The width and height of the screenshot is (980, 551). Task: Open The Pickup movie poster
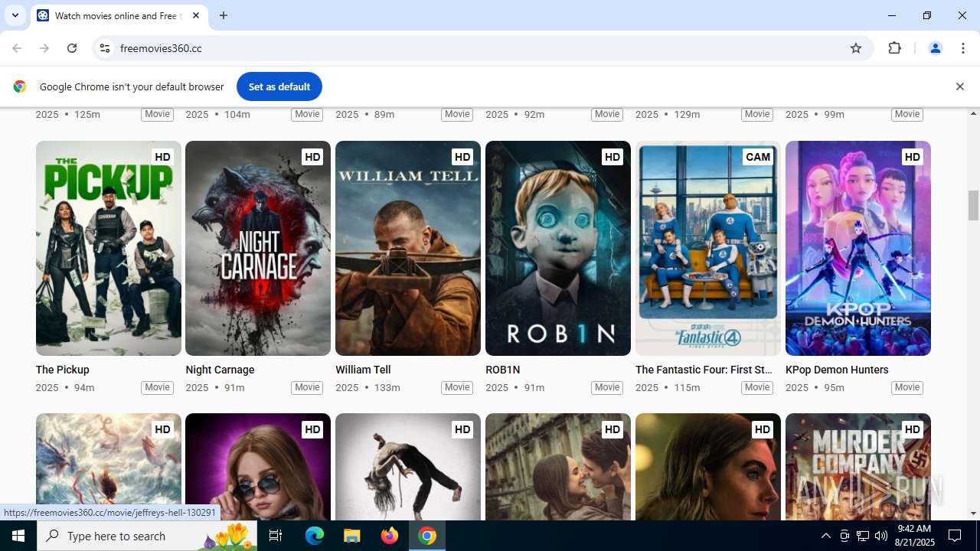pyautogui.click(x=108, y=248)
